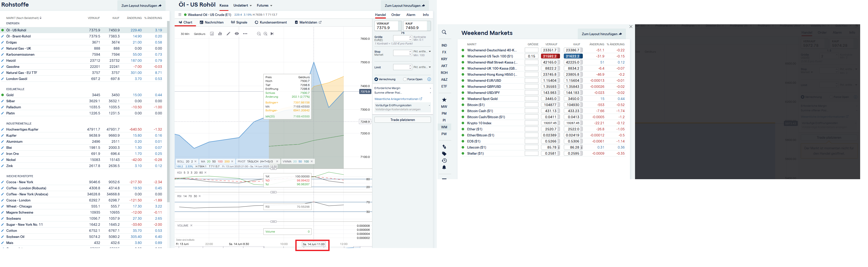Image resolution: width=868 pixels, height=267 pixels.
Task: Open info icon next to Force Open
Action: (x=429, y=79)
